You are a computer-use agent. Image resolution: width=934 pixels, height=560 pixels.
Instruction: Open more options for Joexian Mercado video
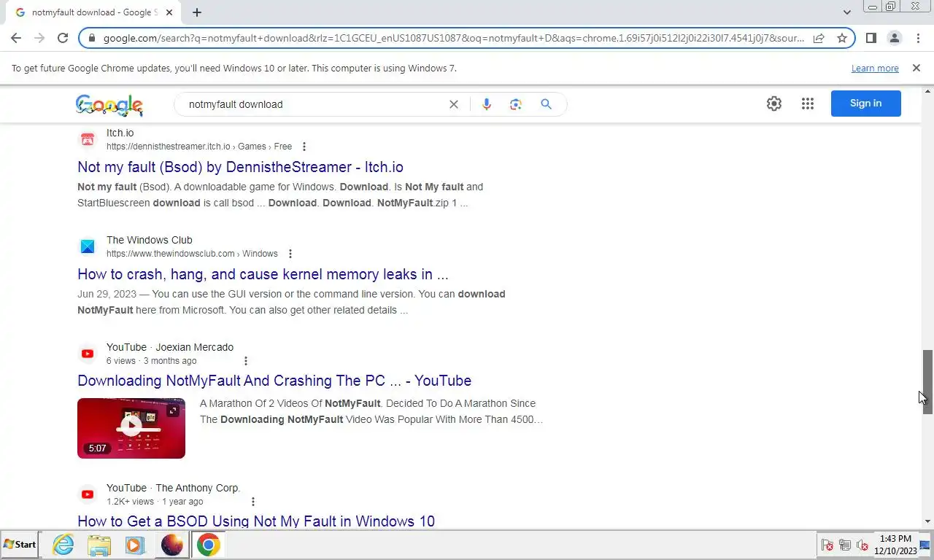coord(246,361)
